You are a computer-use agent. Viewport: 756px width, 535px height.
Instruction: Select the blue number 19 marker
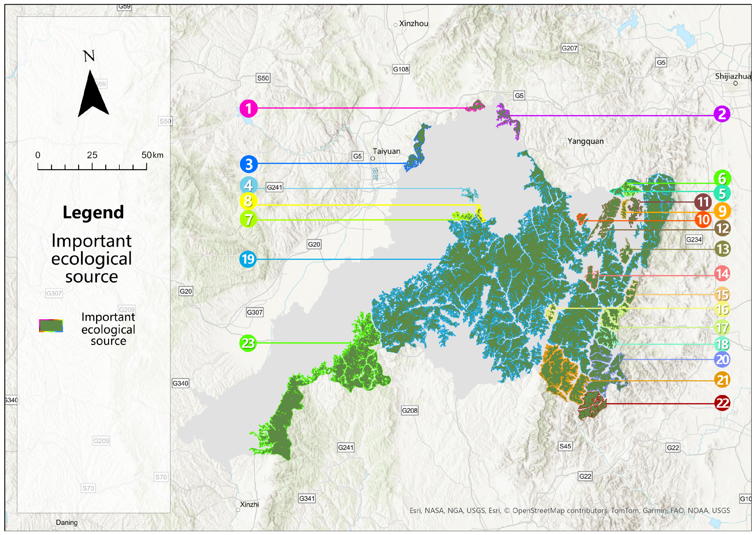pos(248,259)
